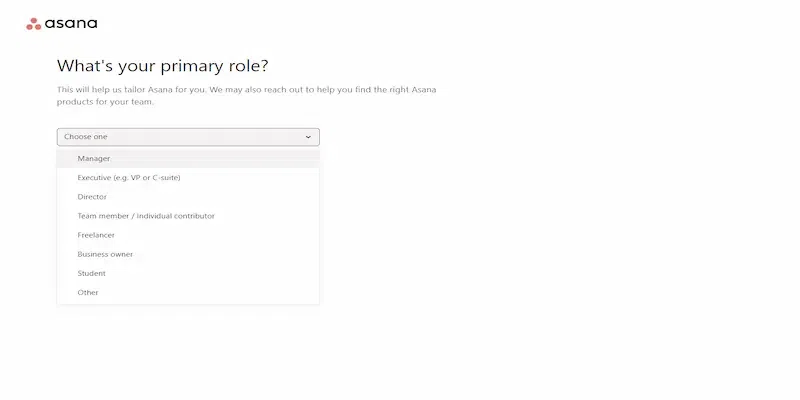Click the asana wordmark text
Screen dimensions: 800x400
click(x=71, y=23)
